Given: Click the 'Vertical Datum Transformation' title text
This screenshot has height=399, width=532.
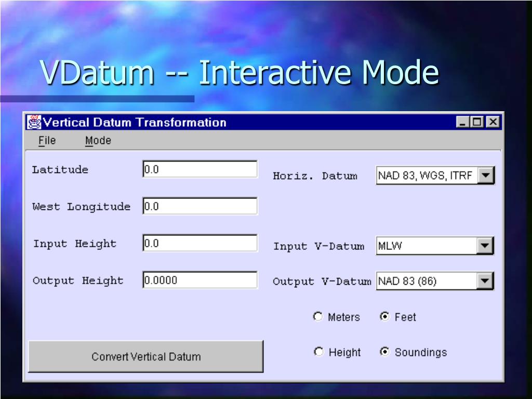Looking at the screenshot, I should (x=135, y=122).
